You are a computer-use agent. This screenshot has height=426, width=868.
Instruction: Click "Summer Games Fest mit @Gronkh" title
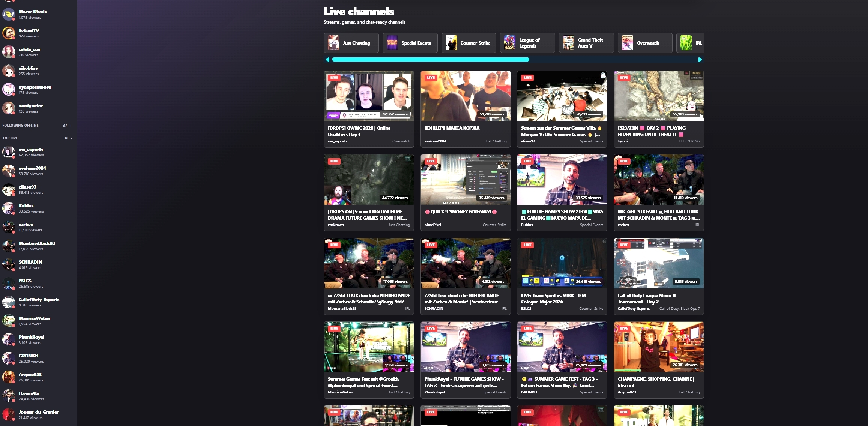pyautogui.click(x=363, y=382)
